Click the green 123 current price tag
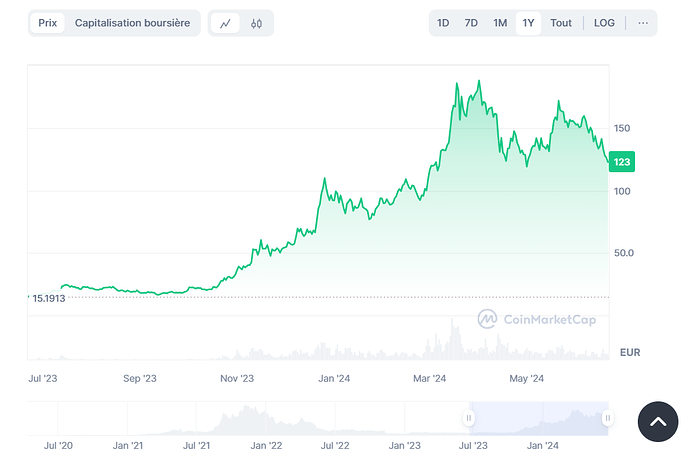 coord(622,162)
